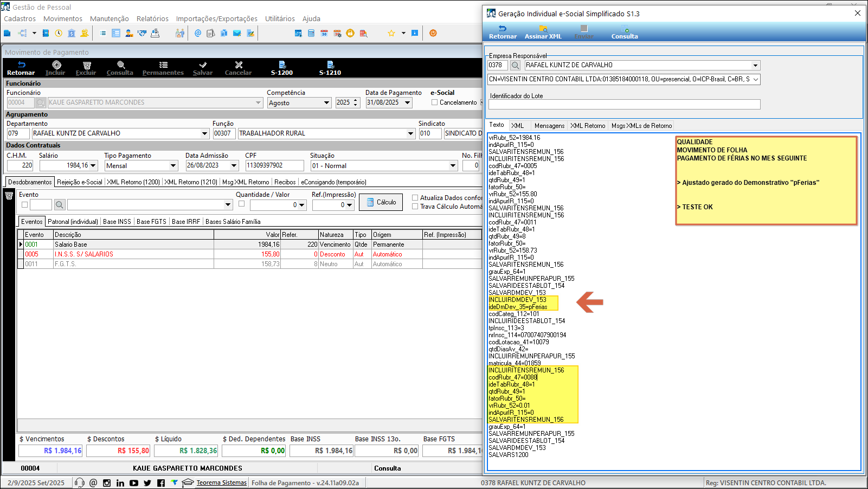Open LinkedIn icon in status bar
The image size is (868, 489).
(120, 482)
